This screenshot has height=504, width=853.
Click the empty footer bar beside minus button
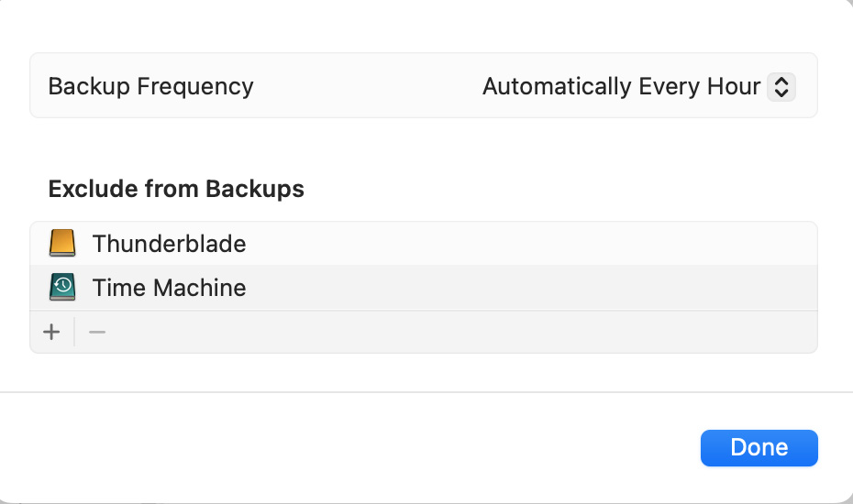point(459,332)
